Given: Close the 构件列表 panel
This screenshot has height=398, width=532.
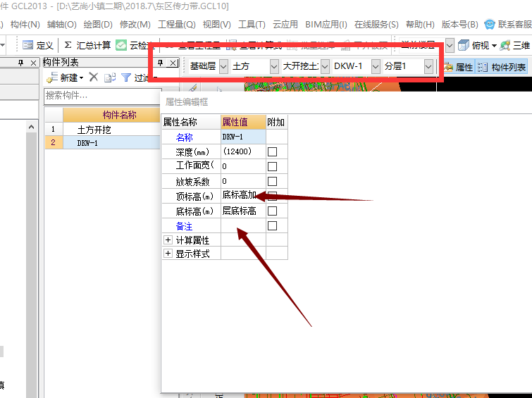Looking at the screenshot, I should (x=173, y=63).
